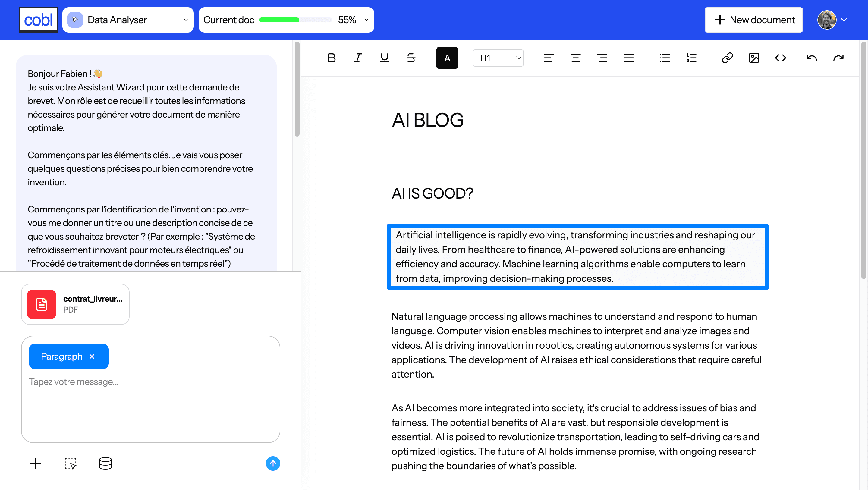Image resolution: width=868 pixels, height=490 pixels.
Task: Insert a numbered list
Action: (691, 58)
